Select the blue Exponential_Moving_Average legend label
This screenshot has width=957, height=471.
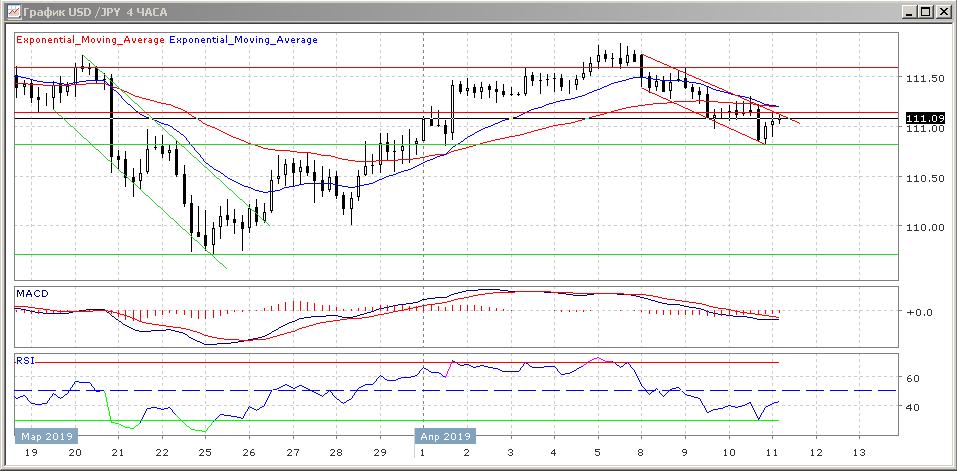pyautogui.click(x=244, y=40)
